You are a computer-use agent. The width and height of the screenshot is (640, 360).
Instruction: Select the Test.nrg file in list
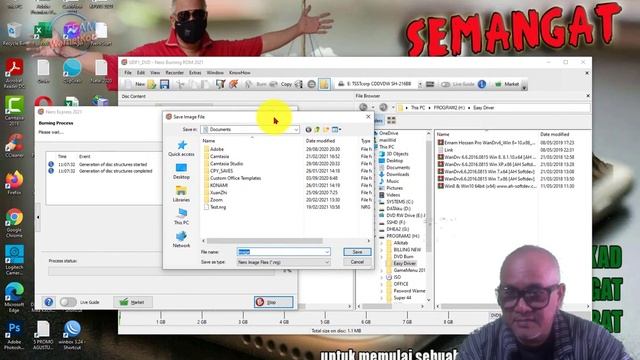(x=215, y=207)
